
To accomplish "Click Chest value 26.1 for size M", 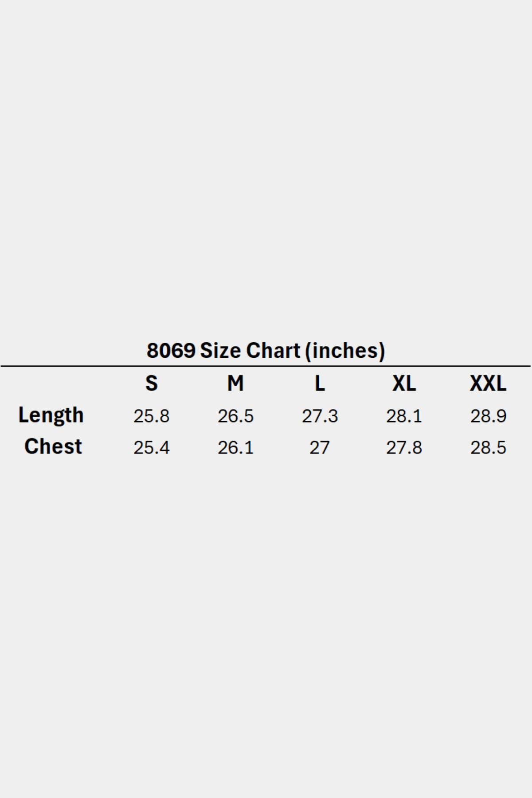I will (x=235, y=448).
